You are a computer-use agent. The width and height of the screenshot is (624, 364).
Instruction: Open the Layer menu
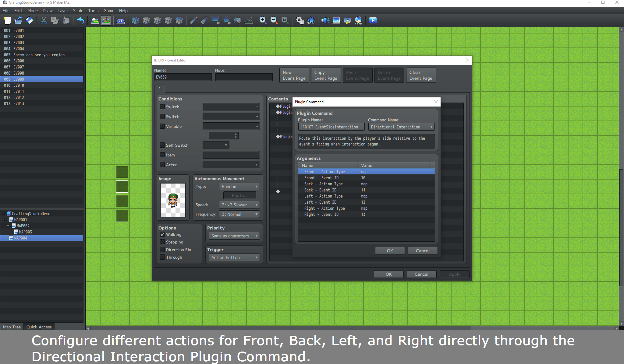click(x=63, y=11)
